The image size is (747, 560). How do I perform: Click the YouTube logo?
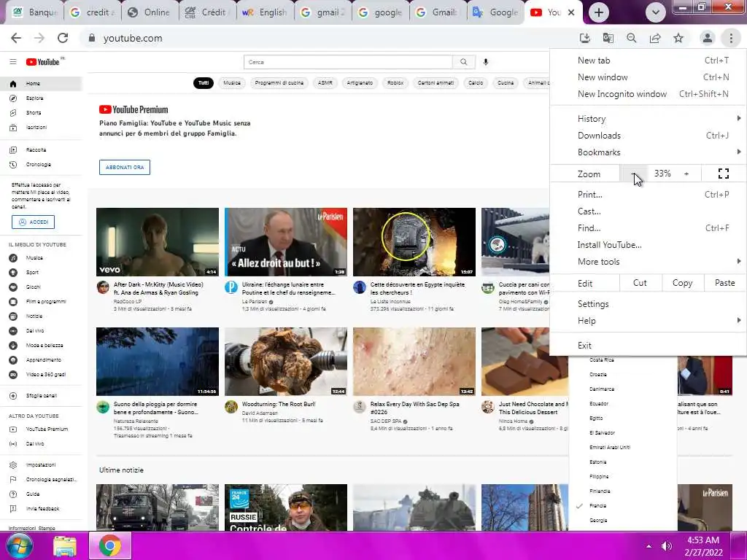pyautogui.click(x=44, y=62)
